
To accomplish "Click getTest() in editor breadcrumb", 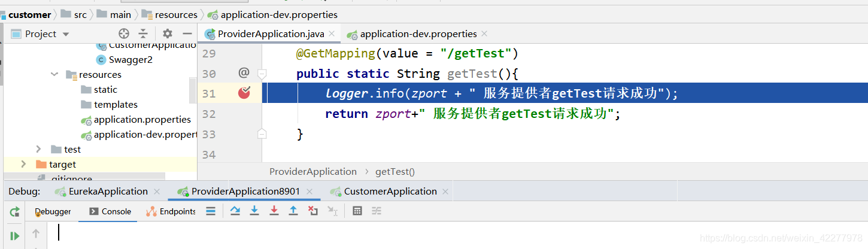I will [x=395, y=172].
